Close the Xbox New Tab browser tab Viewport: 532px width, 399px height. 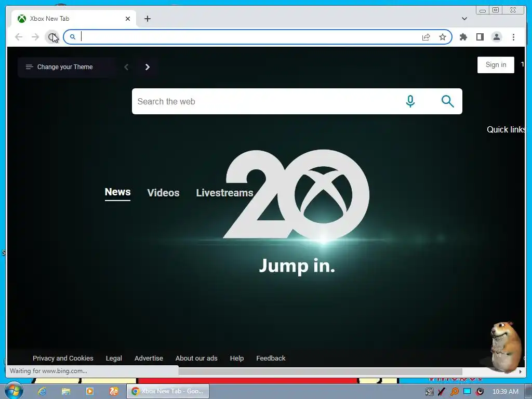128,19
